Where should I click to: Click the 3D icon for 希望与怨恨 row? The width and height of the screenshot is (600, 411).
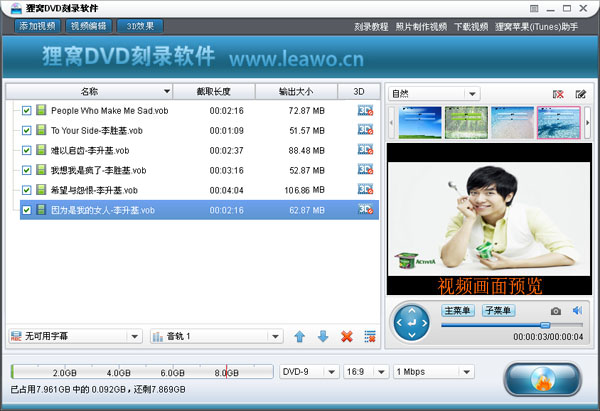(x=365, y=190)
